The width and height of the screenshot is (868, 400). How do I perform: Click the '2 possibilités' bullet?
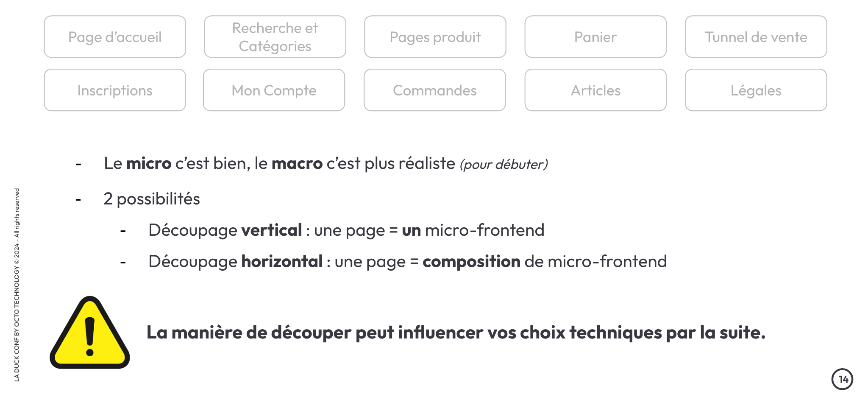coord(152,199)
